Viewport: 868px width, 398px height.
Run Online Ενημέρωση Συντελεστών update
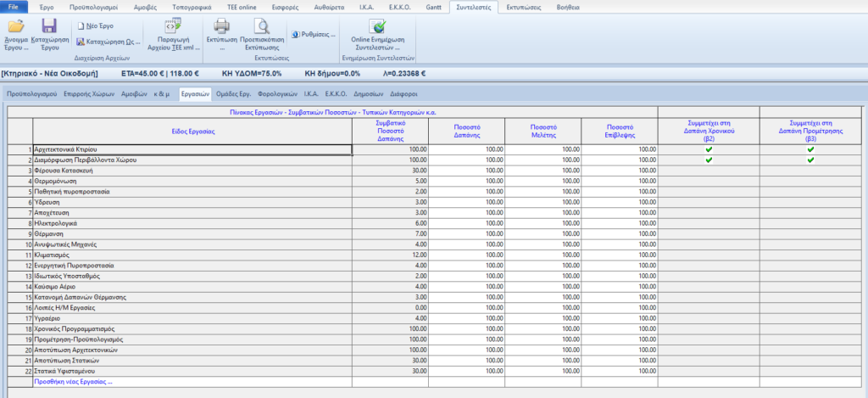pyautogui.click(x=377, y=26)
